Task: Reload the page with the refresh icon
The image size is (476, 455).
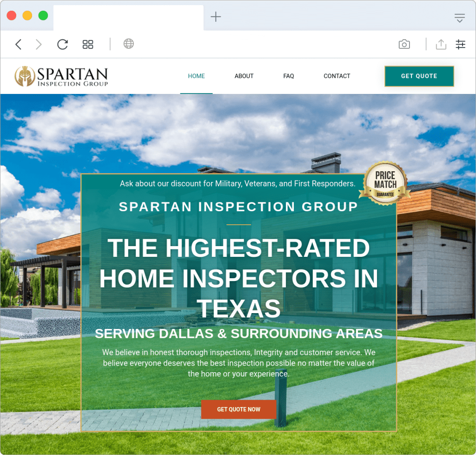Action: [63, 44]
